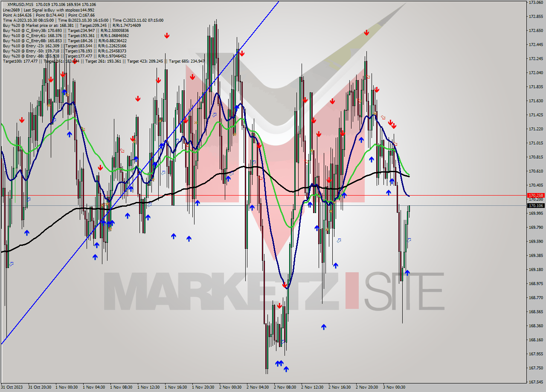Select the 'Last Signal is:Buy with stoploss:144.992' line
This screenshot has width=546, height=392.
tap(59, 10)
